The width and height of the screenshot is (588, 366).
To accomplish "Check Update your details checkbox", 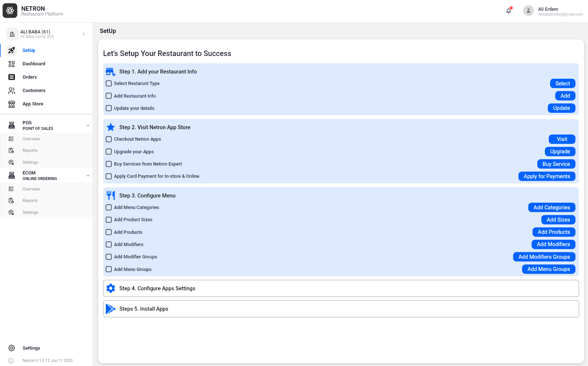I will [x=109, y=108].
